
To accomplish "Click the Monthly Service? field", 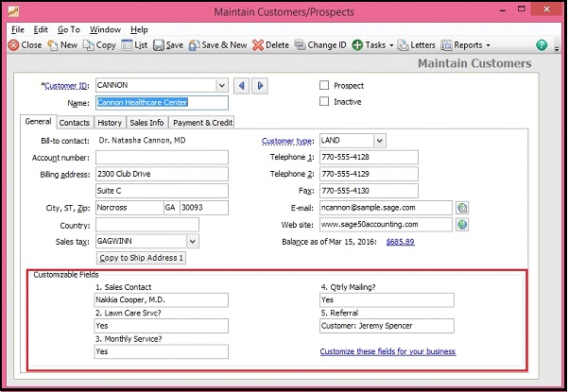I will point(162,351).
